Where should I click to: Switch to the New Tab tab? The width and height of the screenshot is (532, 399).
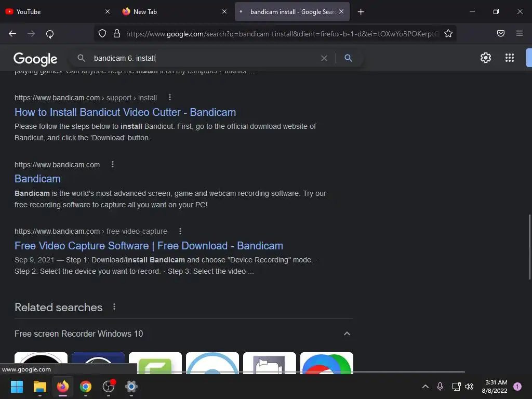pos(174,11)
